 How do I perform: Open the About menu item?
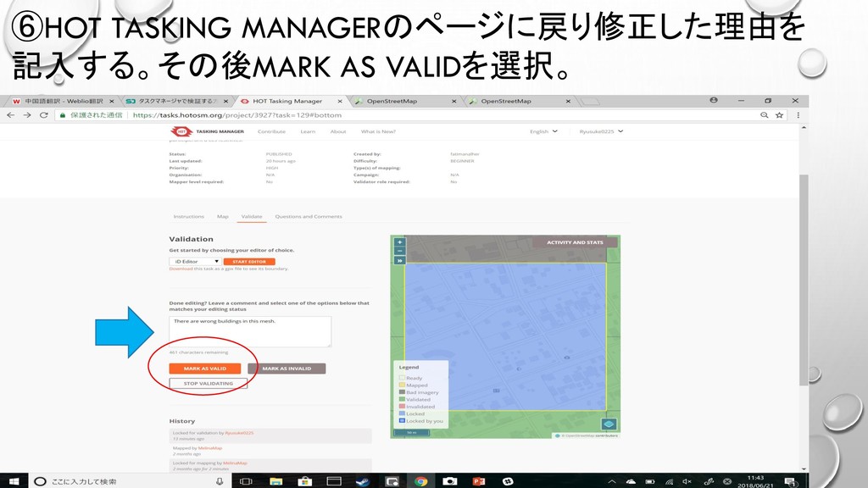[x=338, y=131]
